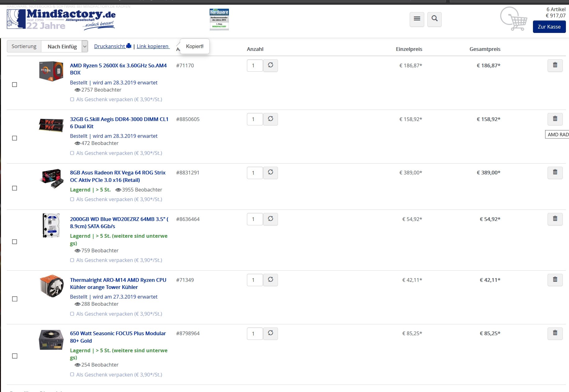Select the G.Skill Aegis row checkbox
Screen dimensions: 569x392
(14, 138)
